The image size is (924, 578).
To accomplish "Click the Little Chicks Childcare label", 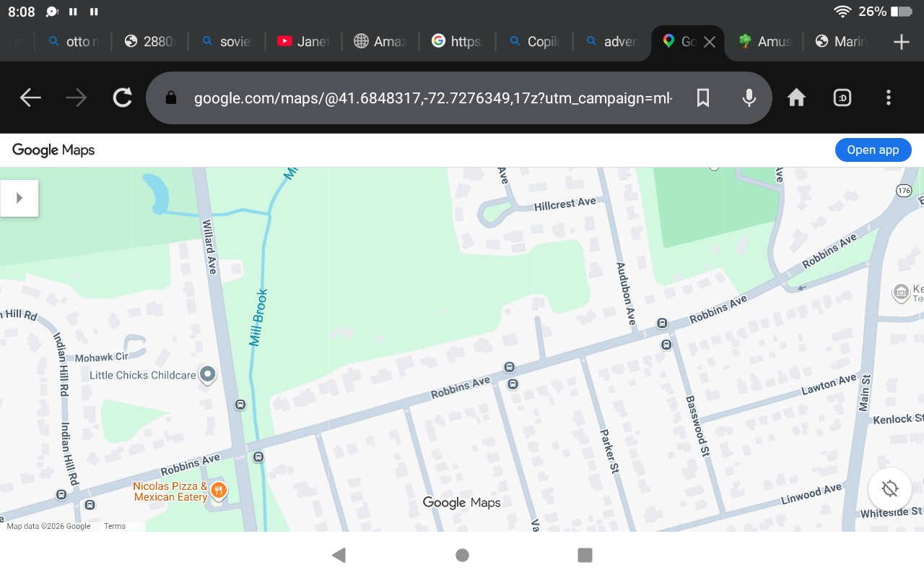I will (x=143, y=375).
